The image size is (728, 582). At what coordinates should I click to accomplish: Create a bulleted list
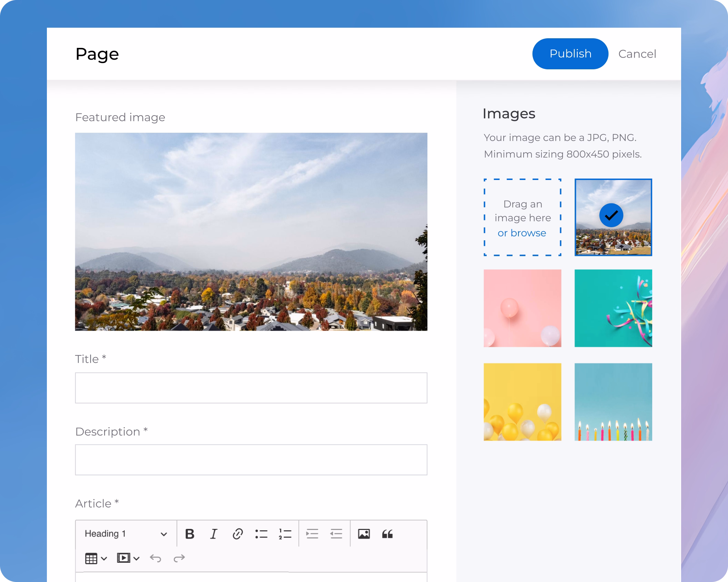(x=261, y=534)
